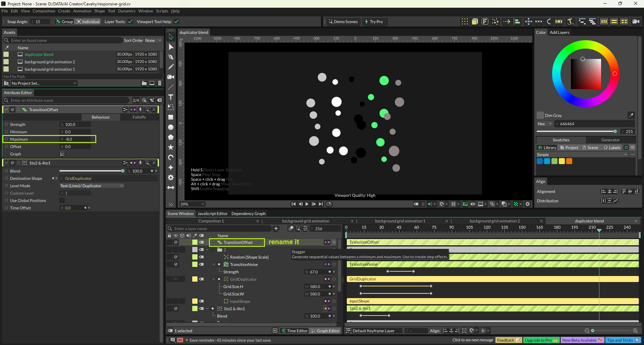
Task: Click the color eyedropper icon
Action: pyautogui.click(x=631, y=115)
